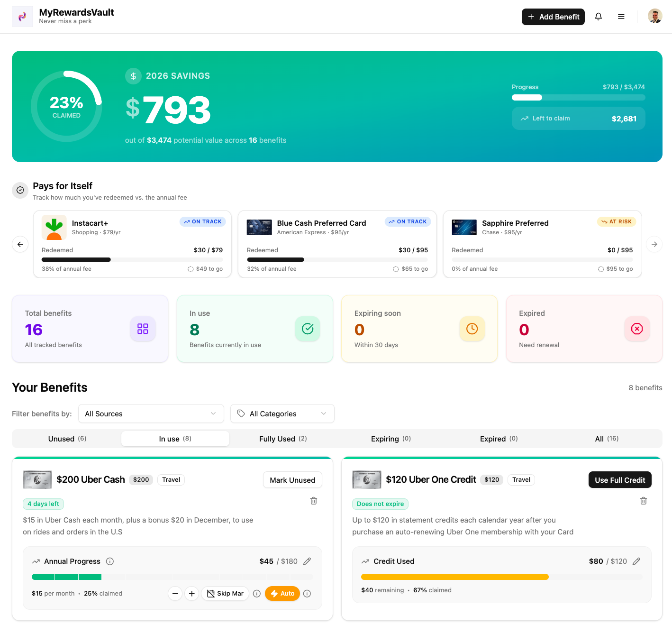Click the left arrow in Pays for Itself

(20, 244)
